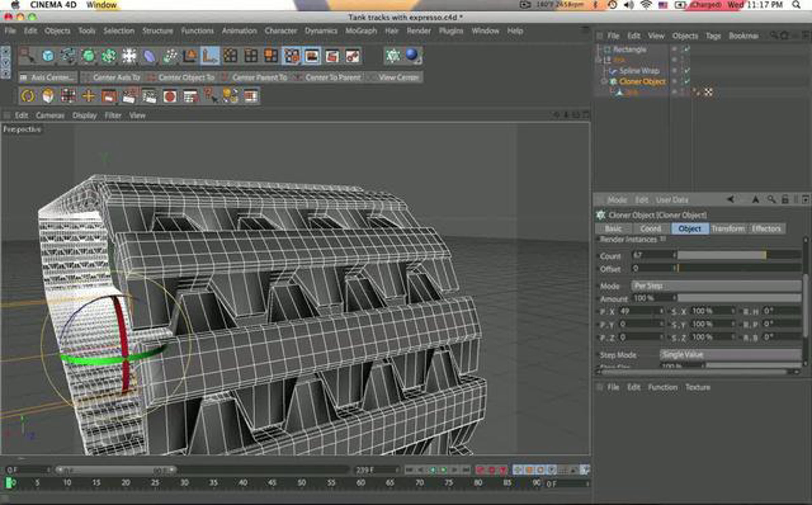Click the Count slider bar

click(x=739, y=255)
